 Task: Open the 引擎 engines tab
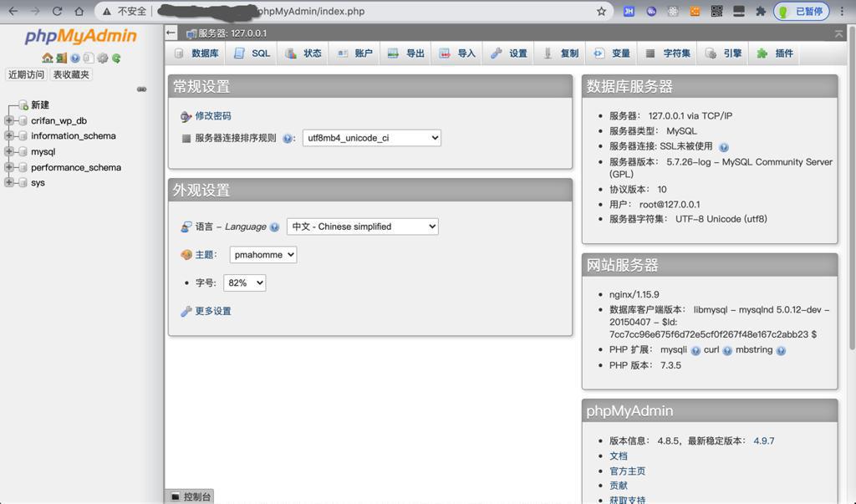tap(723, 53)
